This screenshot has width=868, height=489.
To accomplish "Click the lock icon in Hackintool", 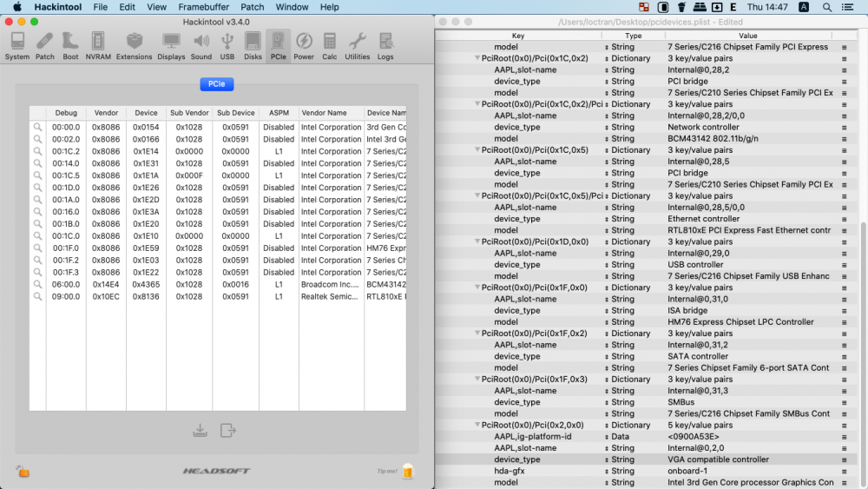I will click(23, 472).
